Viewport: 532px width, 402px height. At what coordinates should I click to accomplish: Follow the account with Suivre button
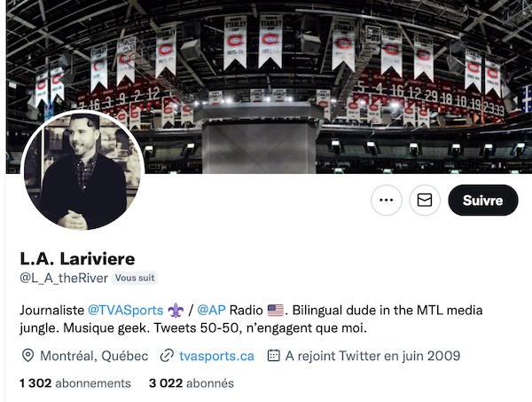coord(483,200)
